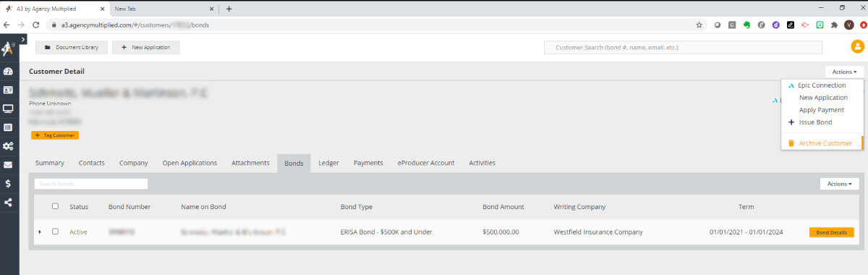
Task: Open the dashboard gauge icon in sidebar
Action: [8, 72]
